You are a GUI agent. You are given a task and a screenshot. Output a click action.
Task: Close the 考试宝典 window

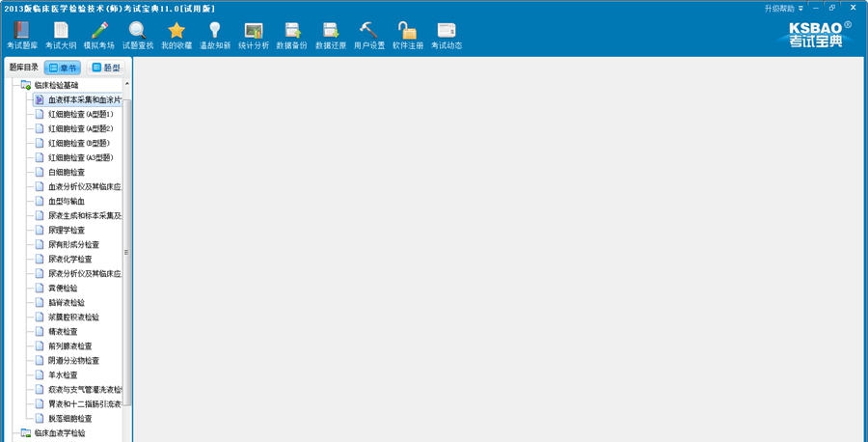853,8
